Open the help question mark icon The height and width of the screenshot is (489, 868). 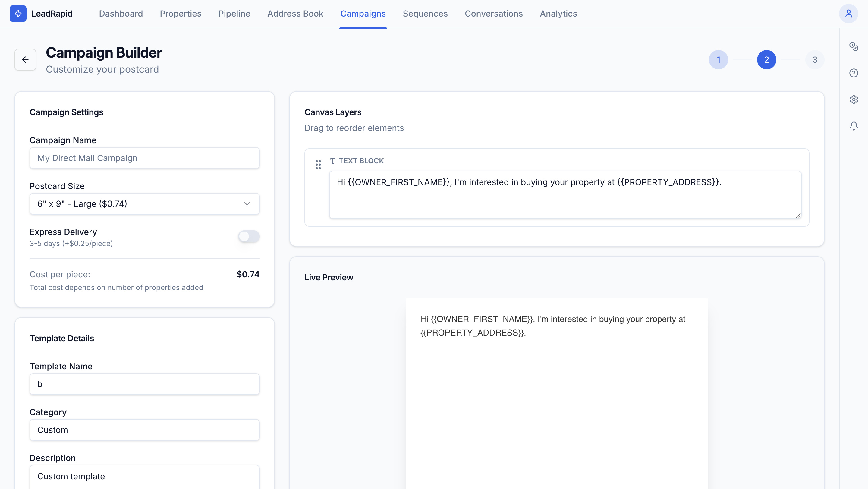[x=853, y=73]
